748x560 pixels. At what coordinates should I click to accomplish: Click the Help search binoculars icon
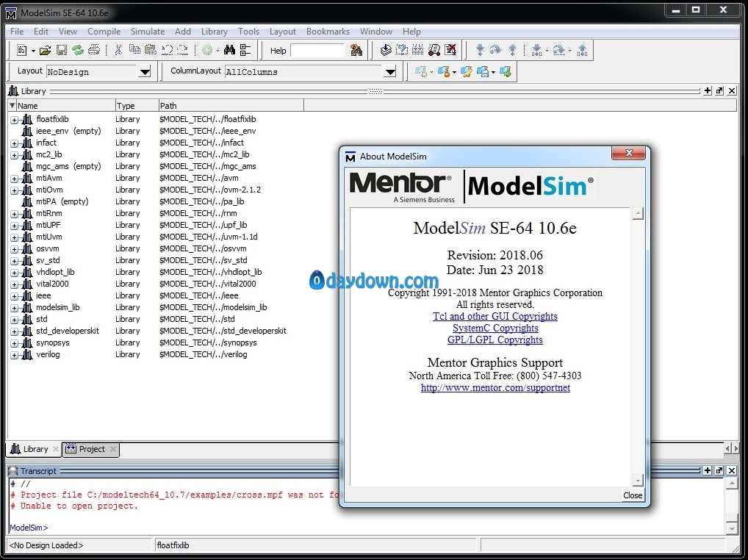(x=356, y=50)
